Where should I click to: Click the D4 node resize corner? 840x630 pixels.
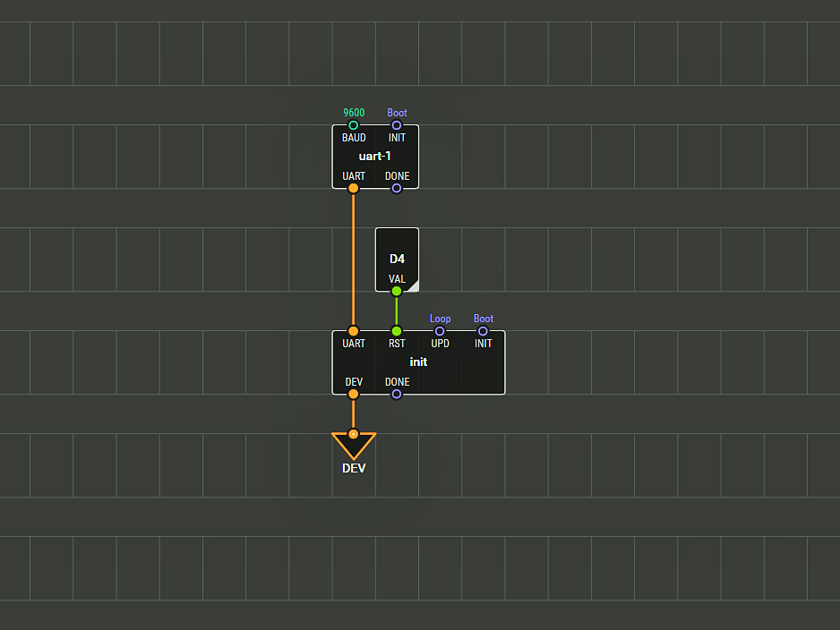(x=413, y=286)
